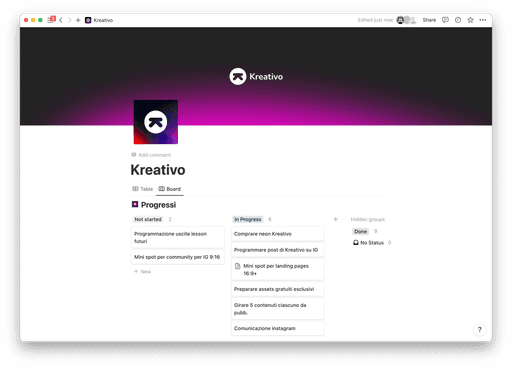
Task: Add new page with plus icon in title bar
Action: coord(78,20)
